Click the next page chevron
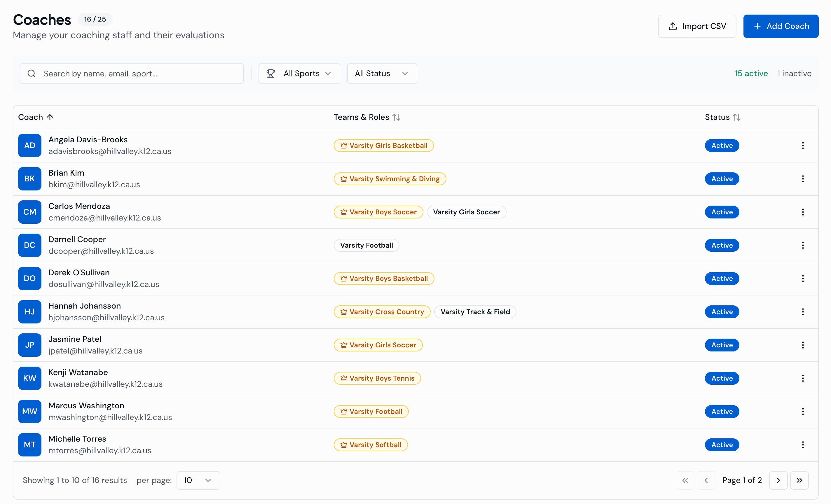The height and width of the screenshot is (504, 831). click(778, 480)
